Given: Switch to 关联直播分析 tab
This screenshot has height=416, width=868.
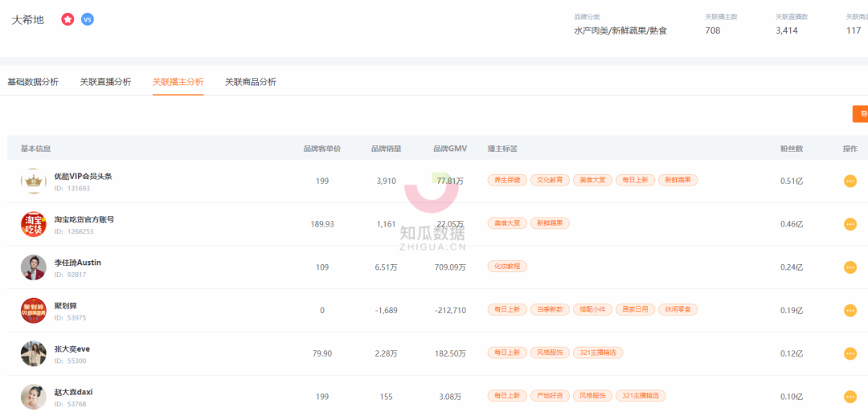Looking at the screenshot, I should 105,82.
